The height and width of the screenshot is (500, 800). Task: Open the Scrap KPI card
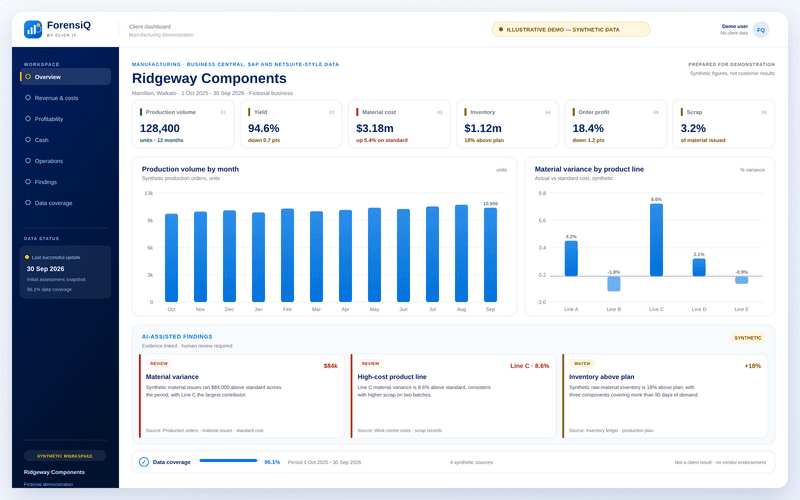tap(723, 124)
